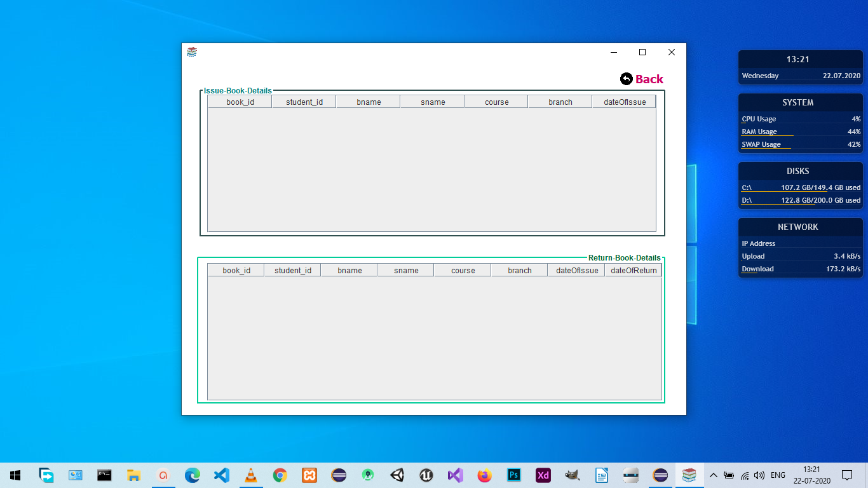Open Adobe XD from the taskbar
This screenshot has width=868, height=488.
pos(543,475)
